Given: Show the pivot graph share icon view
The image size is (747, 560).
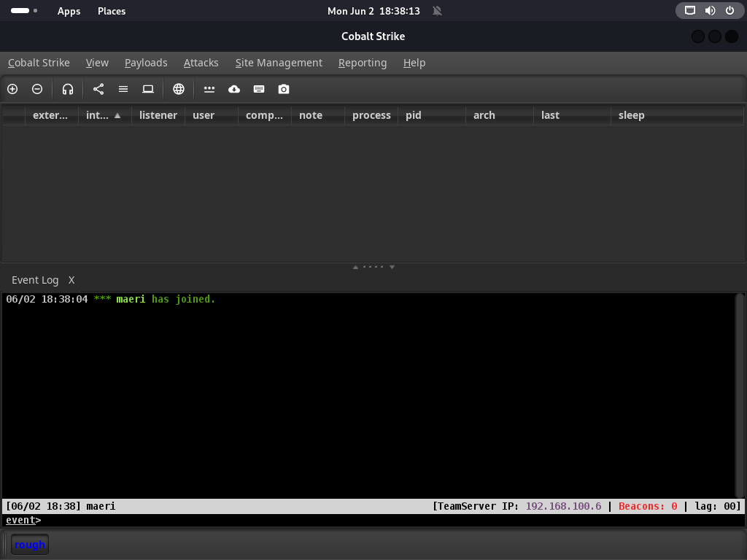Looking at the screenshot, I should tap(98, 89).
